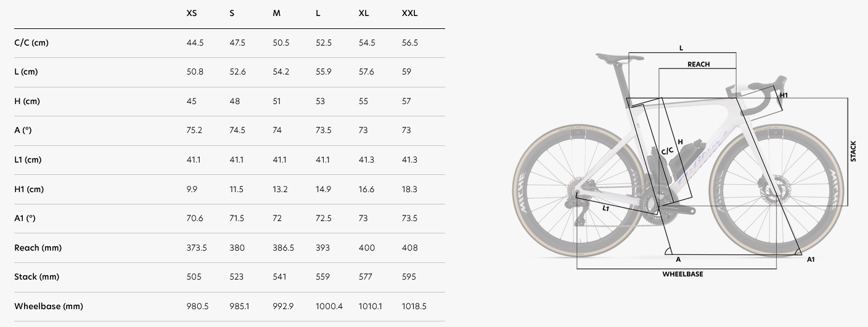
Task: Select the Wheelbase (mm) row label
Action: coord(48,306)
